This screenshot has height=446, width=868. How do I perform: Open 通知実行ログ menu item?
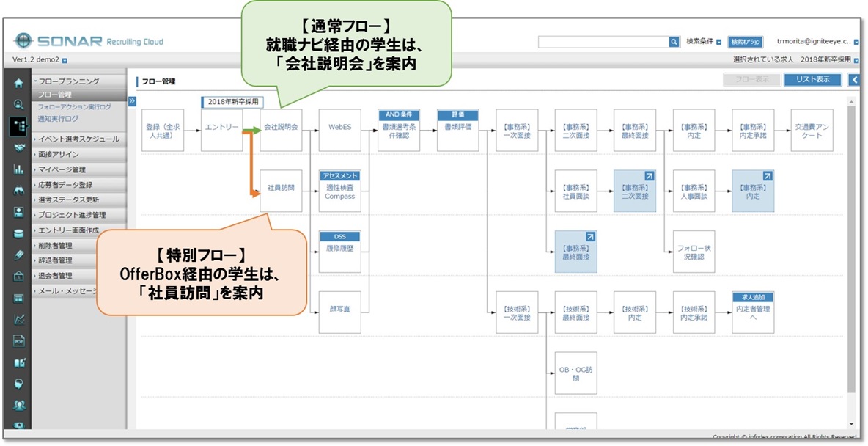pyautogui.click(x=58, y=119)
